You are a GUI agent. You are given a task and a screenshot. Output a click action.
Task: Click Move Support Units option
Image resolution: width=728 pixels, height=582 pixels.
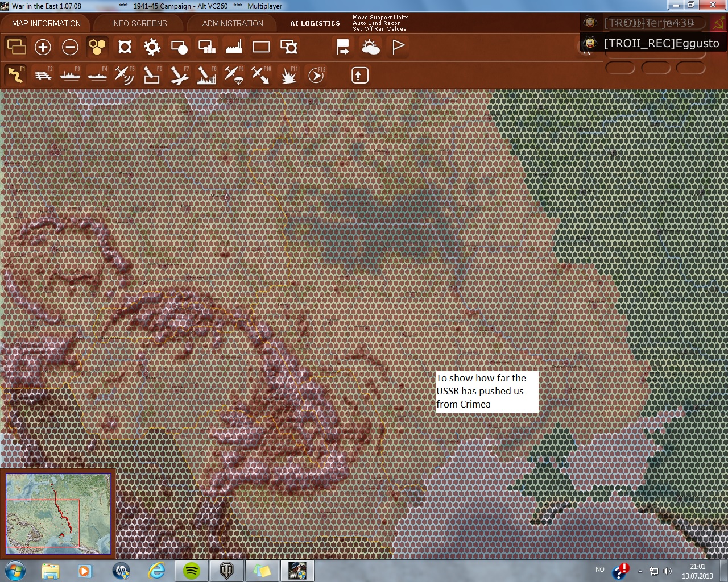click(380, 18)
